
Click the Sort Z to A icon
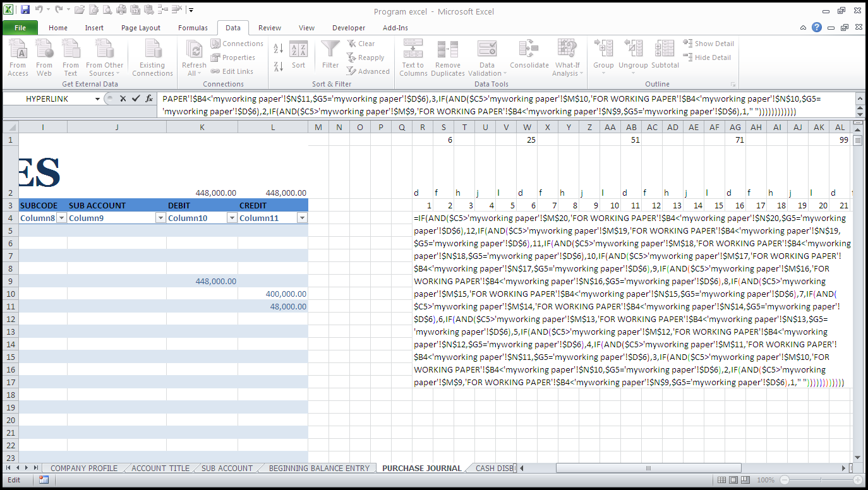pyautogui.click(x=279, y=66)
